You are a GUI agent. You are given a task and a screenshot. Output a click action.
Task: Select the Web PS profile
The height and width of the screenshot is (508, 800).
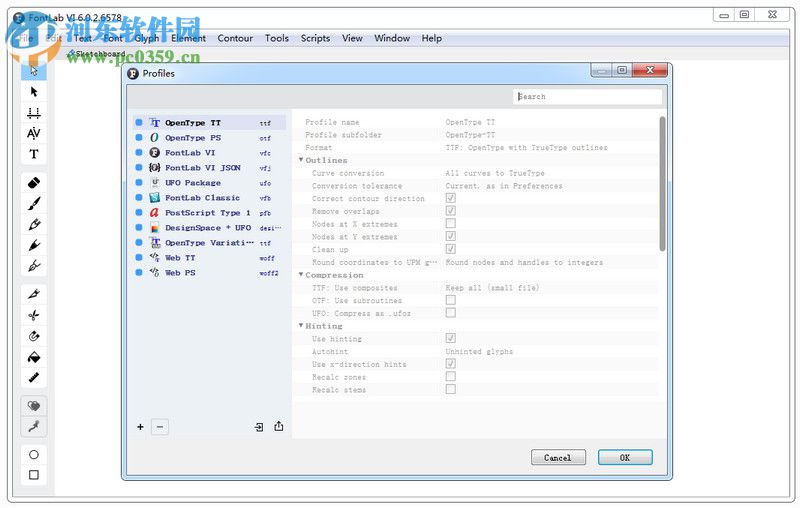coord(209,273)
